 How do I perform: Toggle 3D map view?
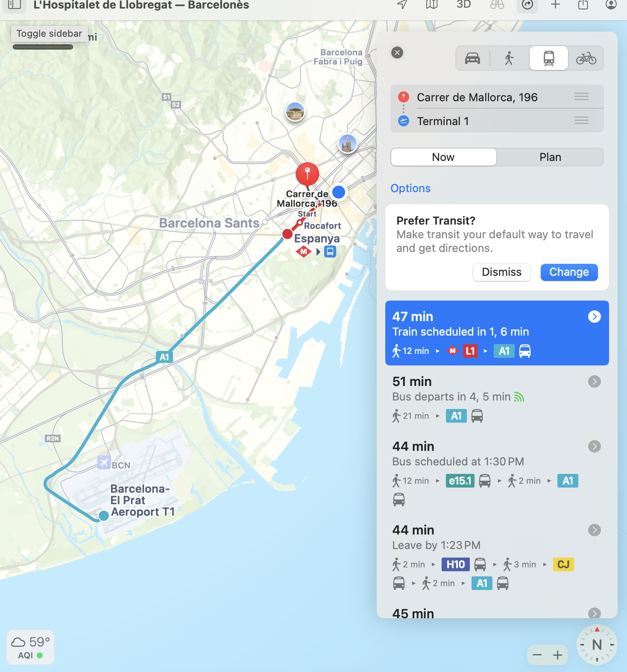463,5
